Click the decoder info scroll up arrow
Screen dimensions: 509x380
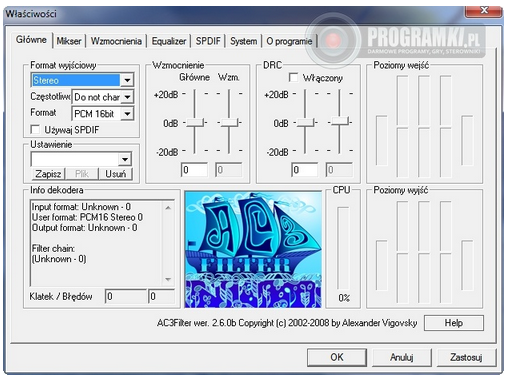click(168, 208)
